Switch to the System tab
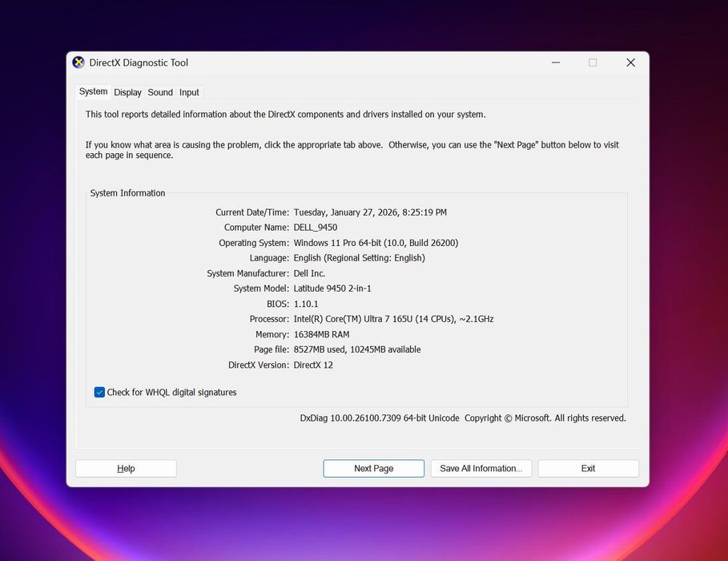This screenshot has width=728, height=561. pyautogui.click(x=94, y=91)
